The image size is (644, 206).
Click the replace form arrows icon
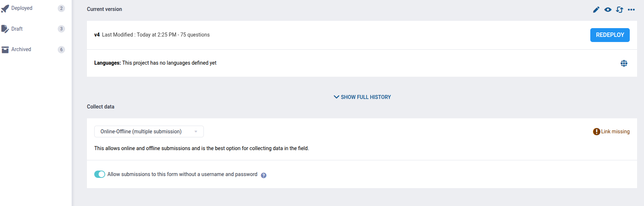[620, 9]
